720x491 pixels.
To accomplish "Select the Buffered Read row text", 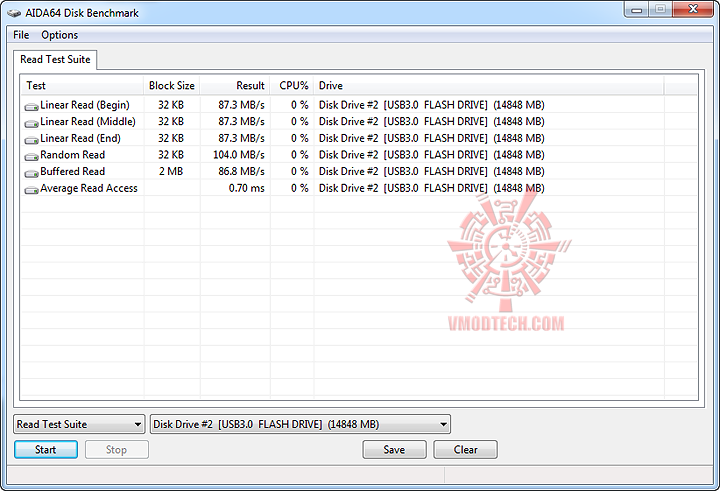I will point(73,171).
